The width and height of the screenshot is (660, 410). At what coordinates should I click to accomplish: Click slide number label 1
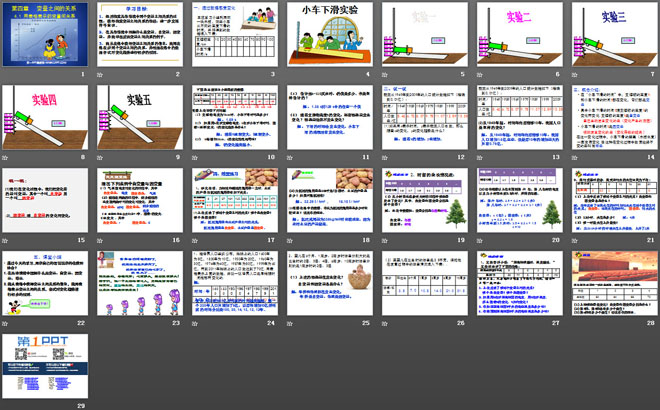click(x=83, y=74)
